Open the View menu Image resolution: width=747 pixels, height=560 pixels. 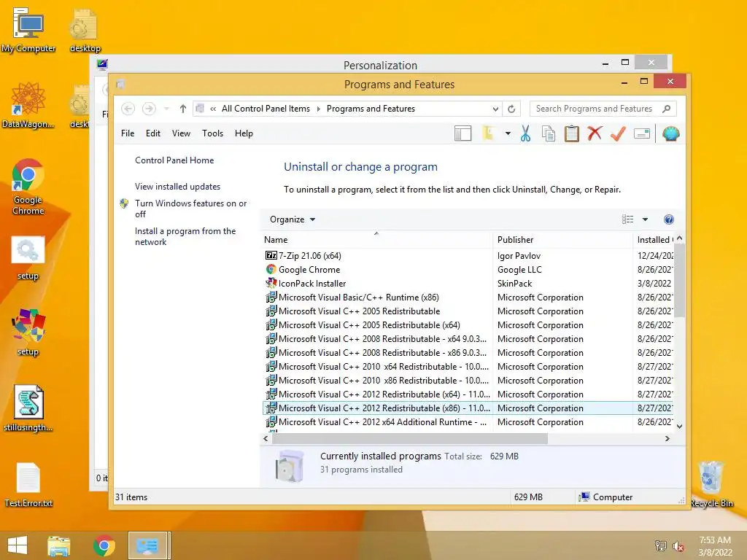point(181,133)
